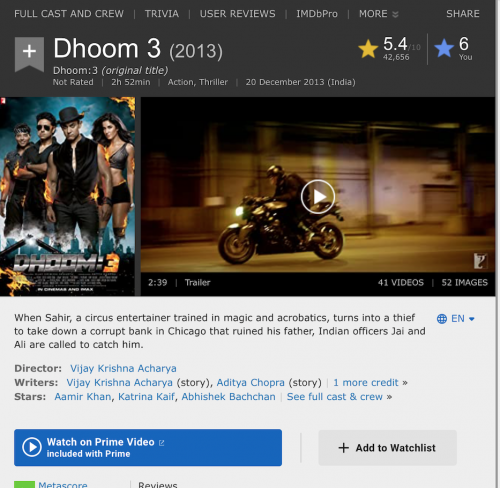Click the yellow star IMDb rating

pos(368,48)
